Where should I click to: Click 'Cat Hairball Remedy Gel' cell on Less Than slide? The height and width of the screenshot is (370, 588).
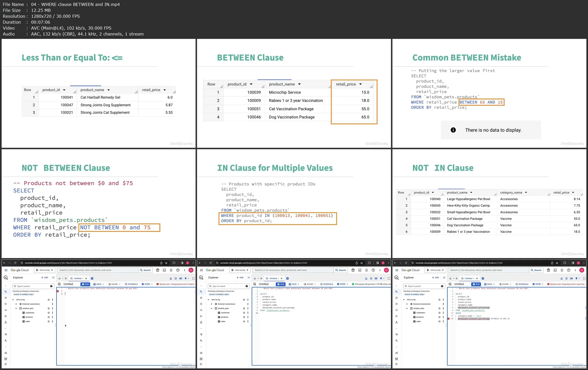click(x=100, y=97)
